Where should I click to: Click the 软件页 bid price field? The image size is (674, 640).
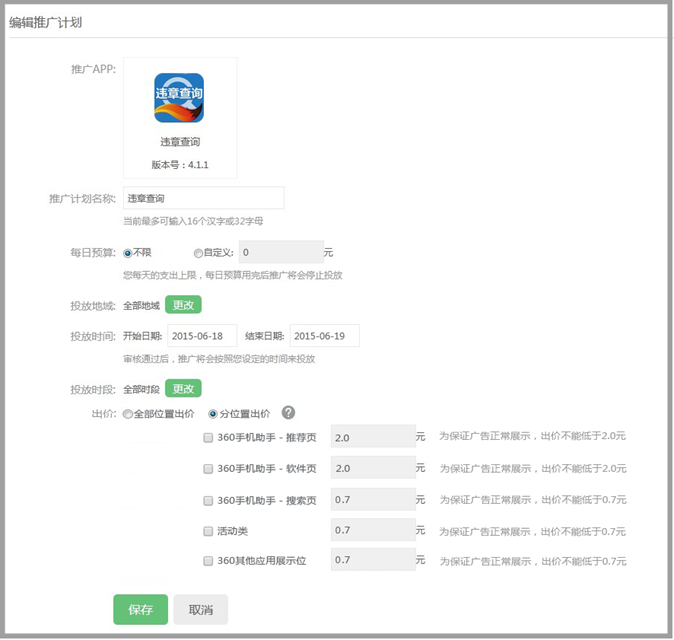coord(373,468)
